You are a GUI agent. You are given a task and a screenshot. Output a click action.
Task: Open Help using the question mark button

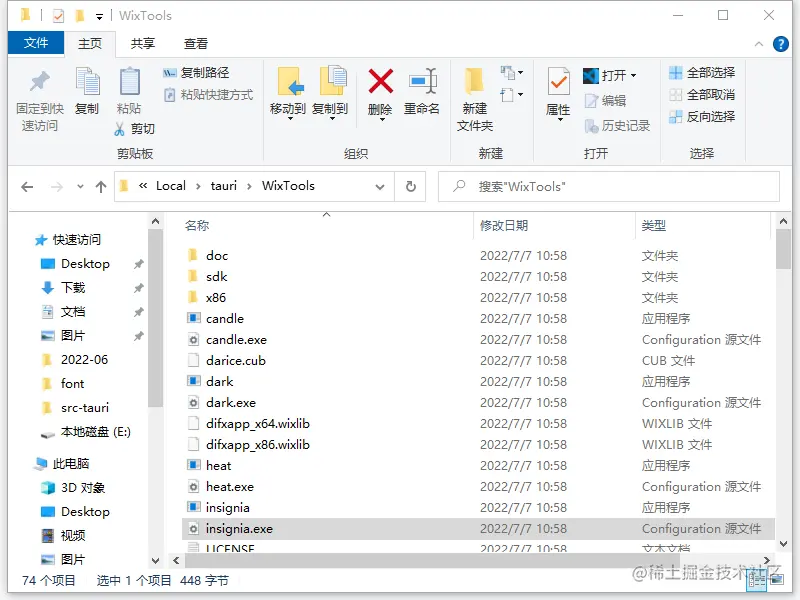click(781, 44)
